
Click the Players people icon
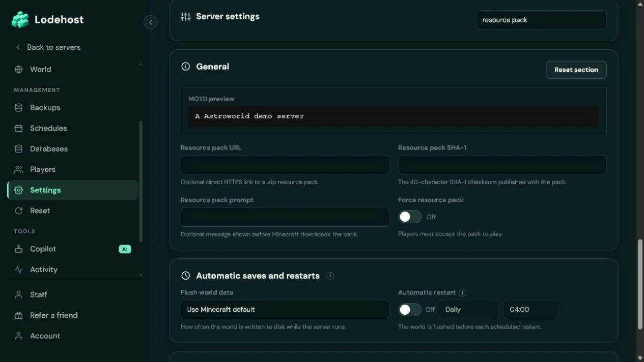pos(19,169)
